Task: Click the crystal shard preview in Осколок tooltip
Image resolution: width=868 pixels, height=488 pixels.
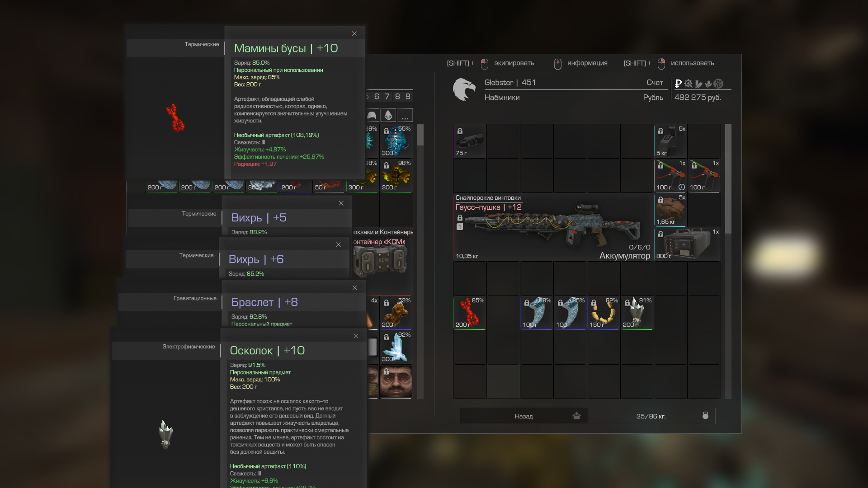Action: tap(165, 434)
